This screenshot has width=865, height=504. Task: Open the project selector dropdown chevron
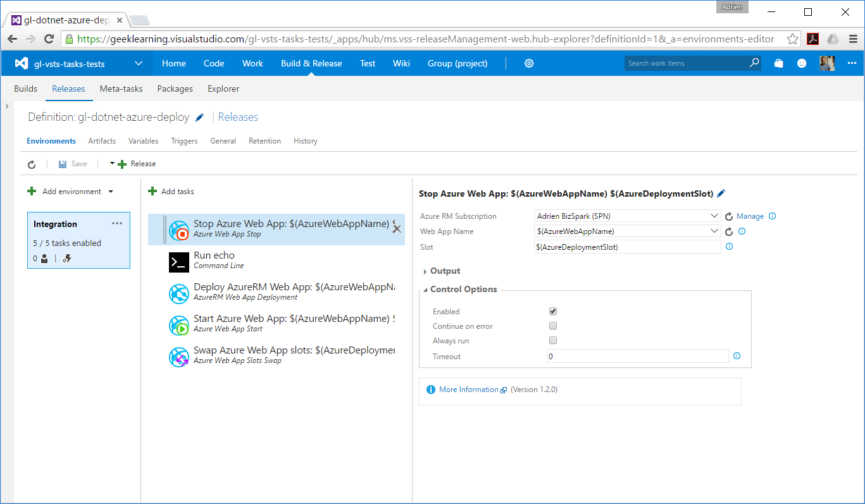coord(139,63)
